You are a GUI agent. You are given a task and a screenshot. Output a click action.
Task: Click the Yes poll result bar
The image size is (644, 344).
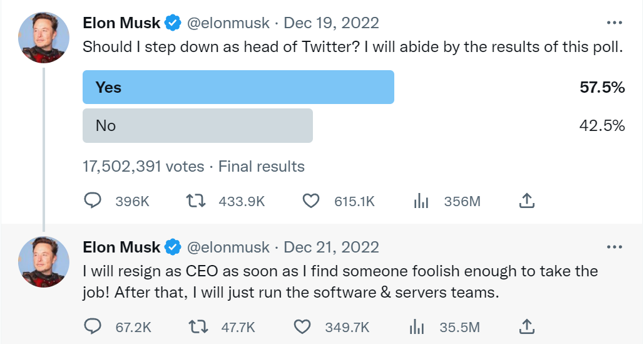pos(238,87)
